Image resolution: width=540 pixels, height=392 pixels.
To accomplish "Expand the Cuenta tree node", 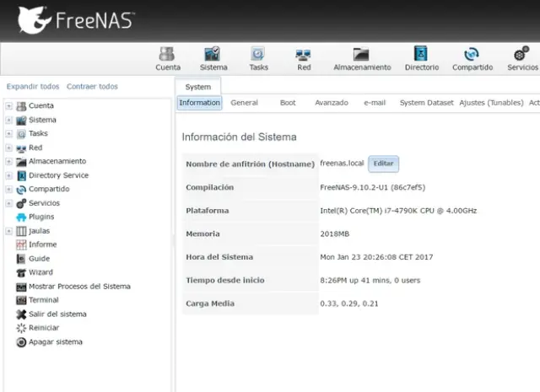I will 8,106.
